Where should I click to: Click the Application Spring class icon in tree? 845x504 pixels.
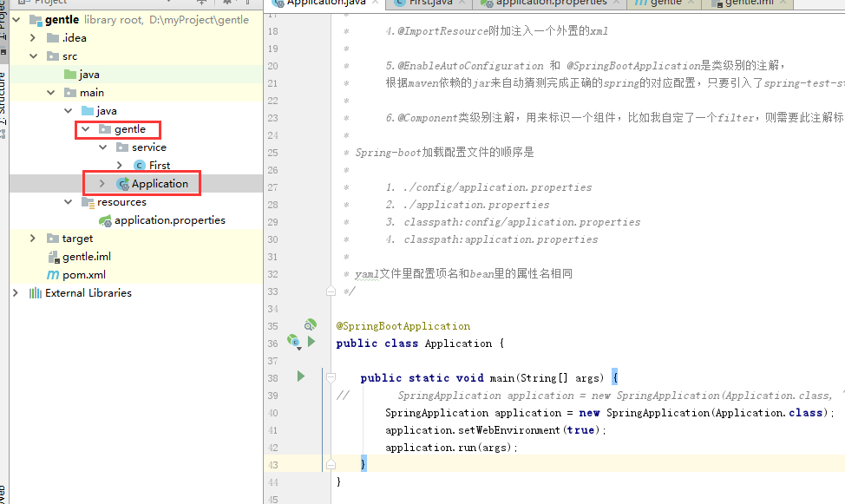[123, 184]
